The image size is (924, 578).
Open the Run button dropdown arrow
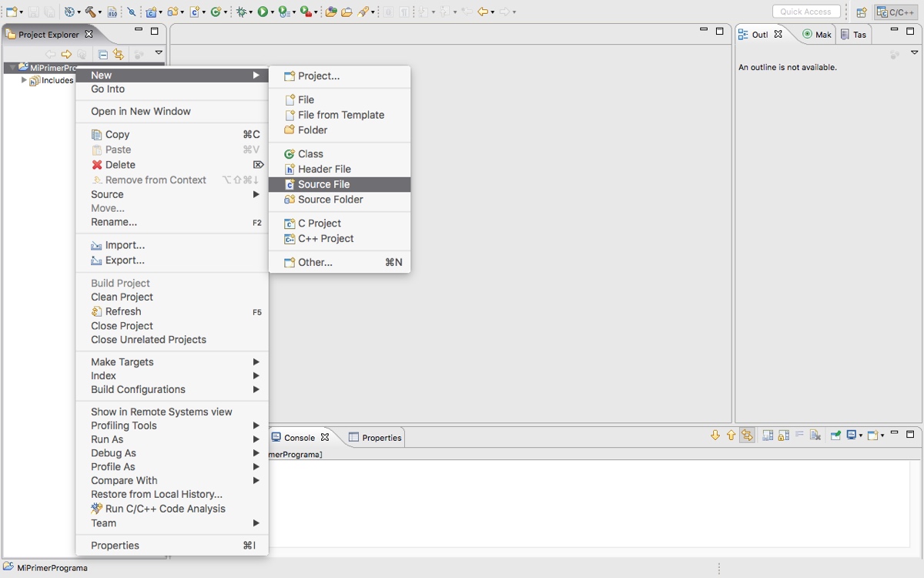pyautogui.click(x=273, y=12)
